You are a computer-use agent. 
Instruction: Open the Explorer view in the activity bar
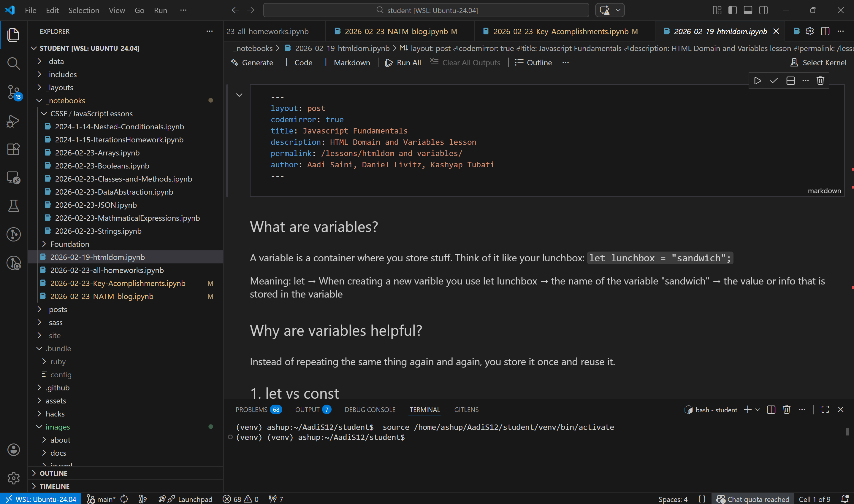tap(13, 35)
